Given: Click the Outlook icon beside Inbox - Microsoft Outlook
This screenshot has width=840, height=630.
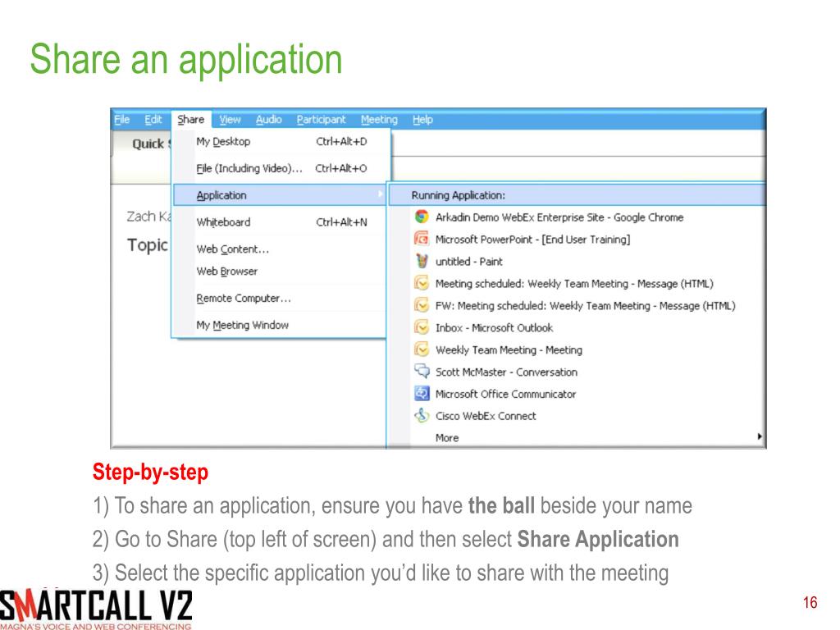Looking at the screenshot, I should tap(422, 326).
